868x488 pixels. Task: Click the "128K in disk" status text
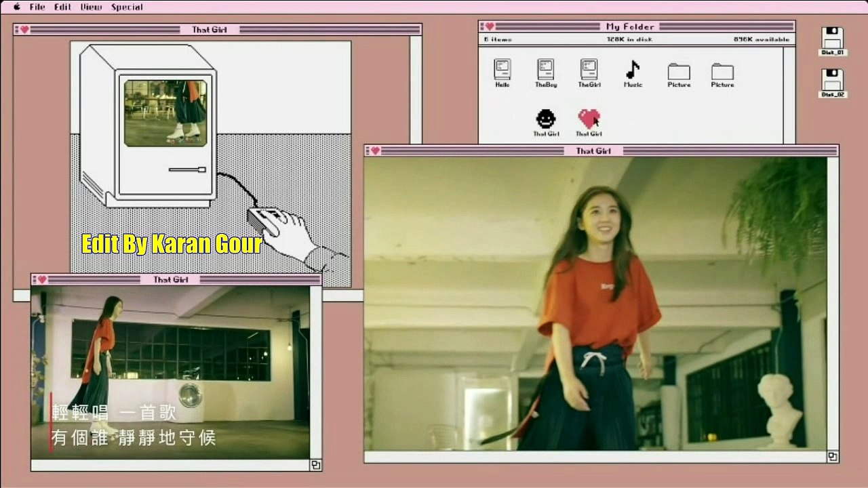pyautogui.click(x=630, y=39)
